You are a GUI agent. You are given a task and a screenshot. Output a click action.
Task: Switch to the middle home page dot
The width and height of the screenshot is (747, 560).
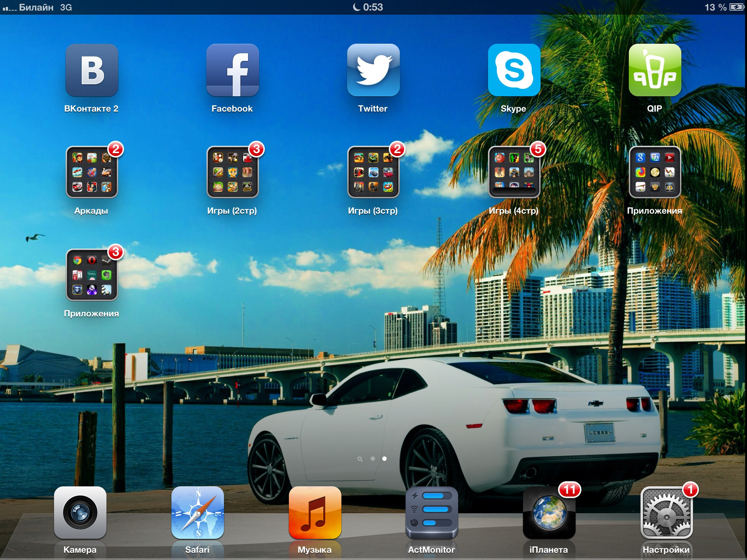(372, 459)
